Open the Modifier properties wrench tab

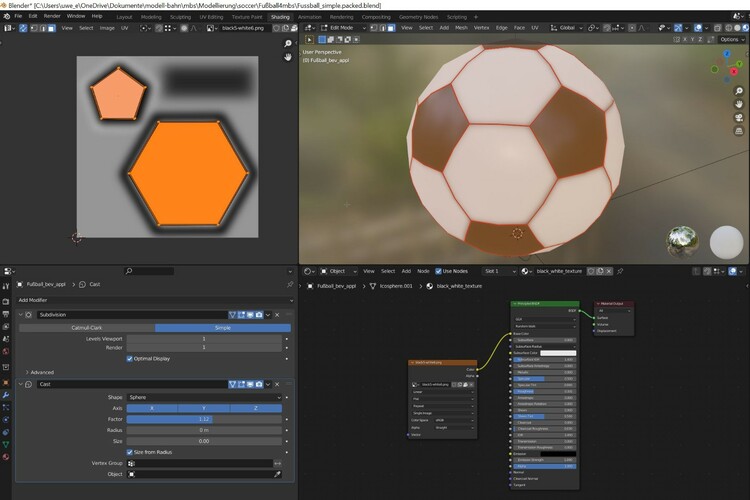5,395
